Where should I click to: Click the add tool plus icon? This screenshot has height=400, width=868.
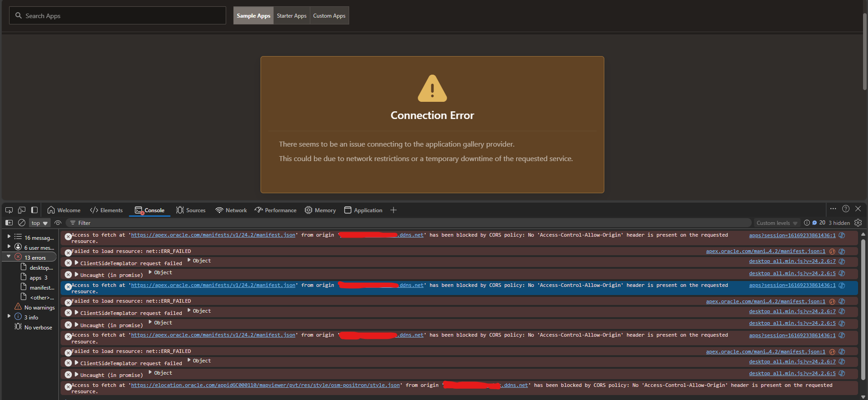[x=394, y=210]
